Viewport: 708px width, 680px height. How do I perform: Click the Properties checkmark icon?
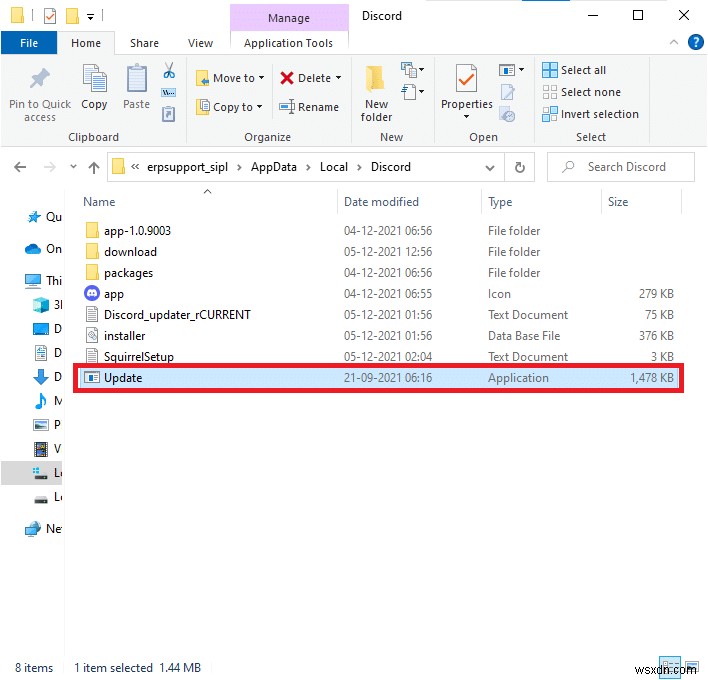[466, 79]
